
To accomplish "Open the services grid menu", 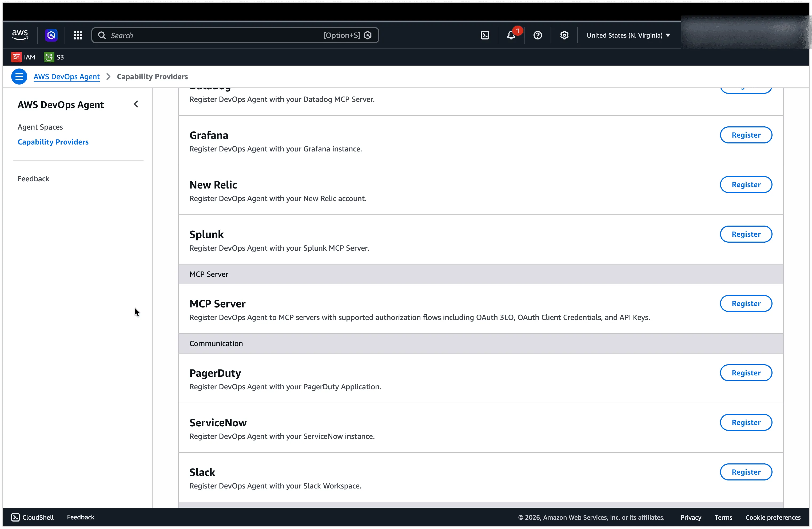I will click(78, 35).
